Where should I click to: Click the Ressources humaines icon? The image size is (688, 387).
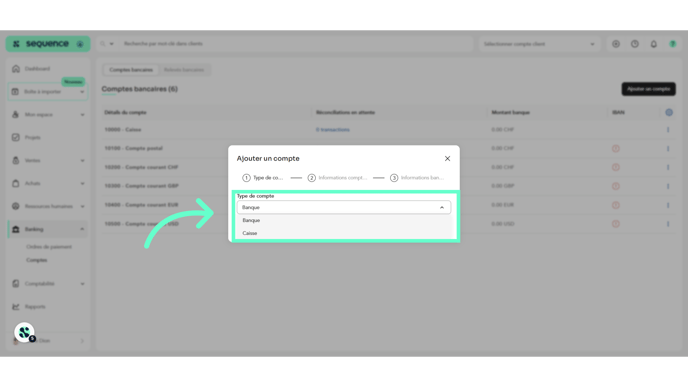coord(15,206)
